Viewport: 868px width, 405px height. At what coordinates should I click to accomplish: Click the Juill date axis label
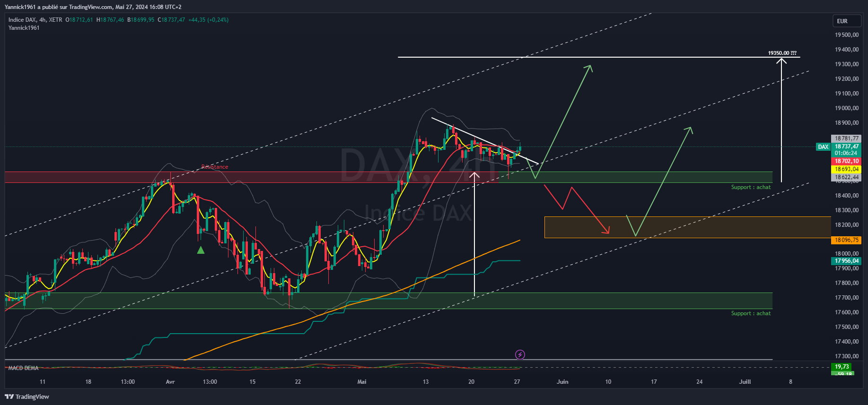(745, 382)
